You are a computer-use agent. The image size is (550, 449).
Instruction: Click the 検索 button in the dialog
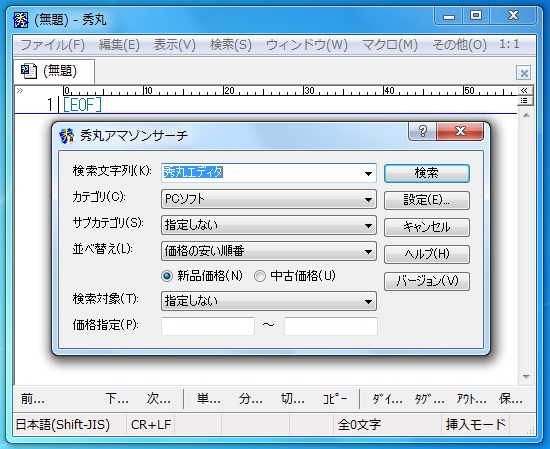coord(427,173)
